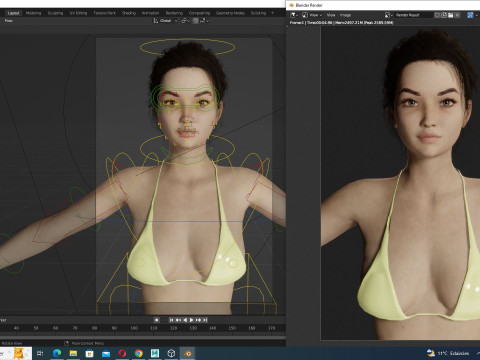The width and height of the screenshot is (480, 360).
Task: Select the head halo control ring
Action: click(187, 47)
